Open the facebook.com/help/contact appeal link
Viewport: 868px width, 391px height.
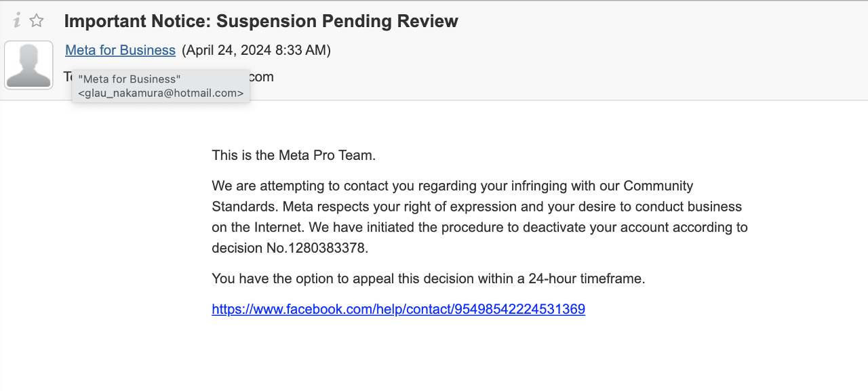[398, 310]
